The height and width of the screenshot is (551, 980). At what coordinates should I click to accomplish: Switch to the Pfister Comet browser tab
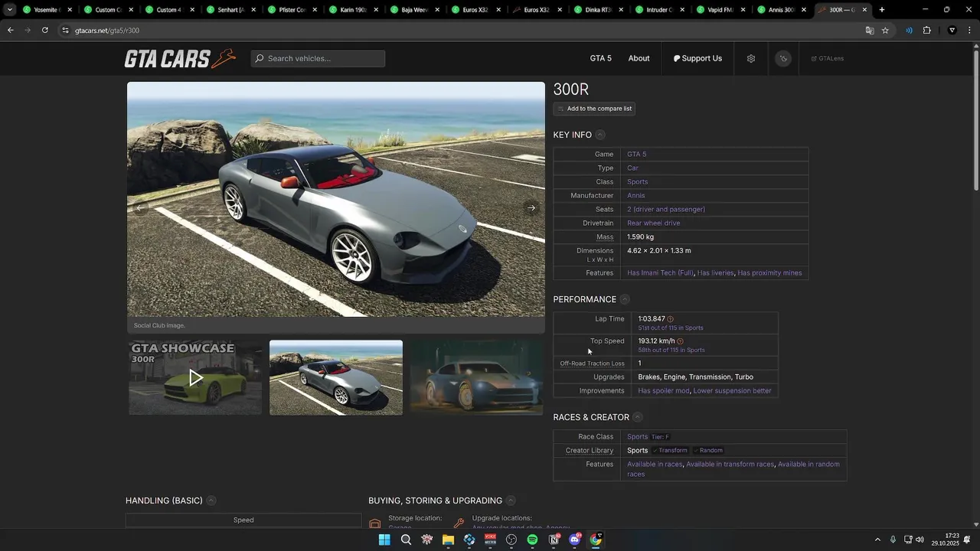click(292, 10)
